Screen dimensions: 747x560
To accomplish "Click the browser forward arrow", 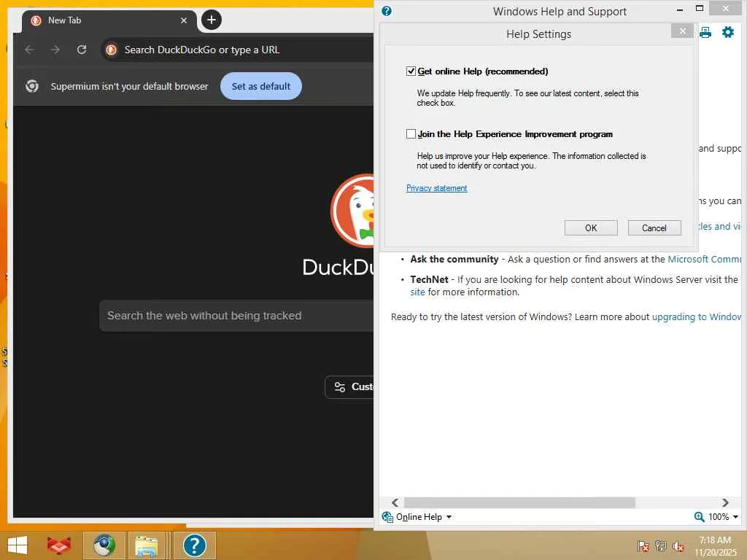I will (55, 50).
